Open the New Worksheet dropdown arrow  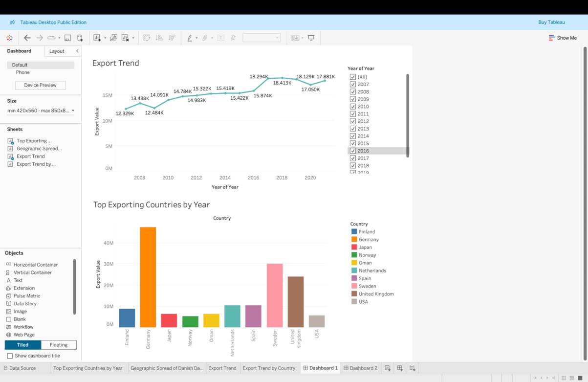click(x=105, y=38)
